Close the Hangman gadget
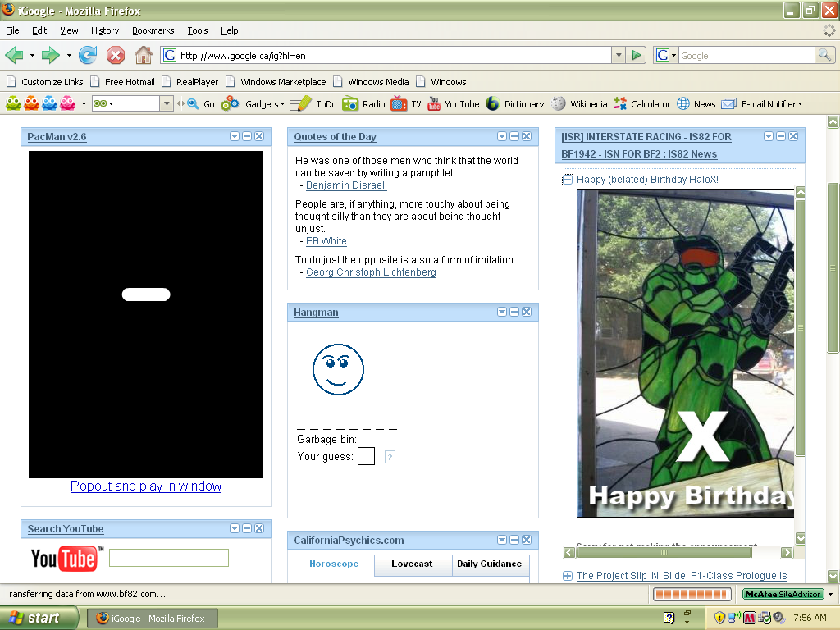The image size is (840, 630). coord(527,312)
